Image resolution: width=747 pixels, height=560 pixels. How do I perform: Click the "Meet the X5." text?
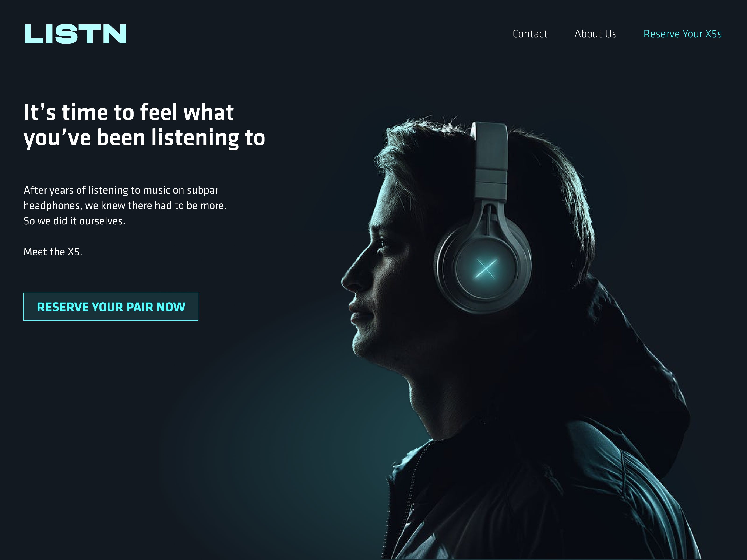(x=53, y=252)
